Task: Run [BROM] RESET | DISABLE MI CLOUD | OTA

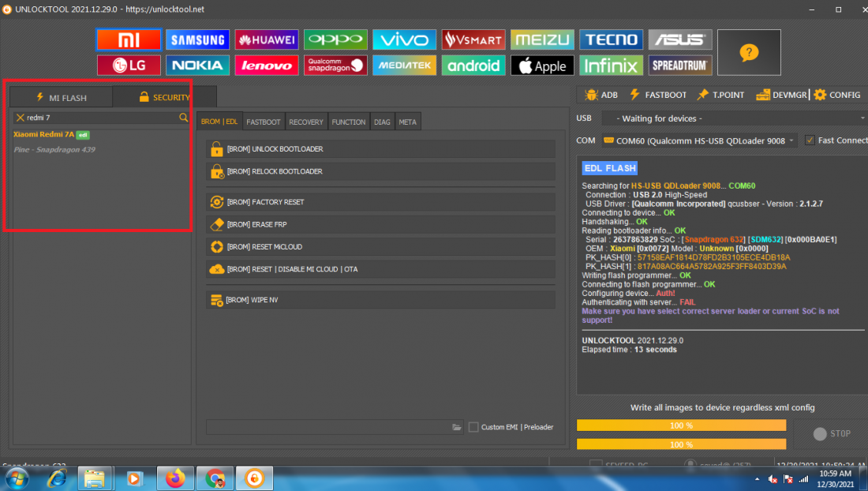Action: 380,269
